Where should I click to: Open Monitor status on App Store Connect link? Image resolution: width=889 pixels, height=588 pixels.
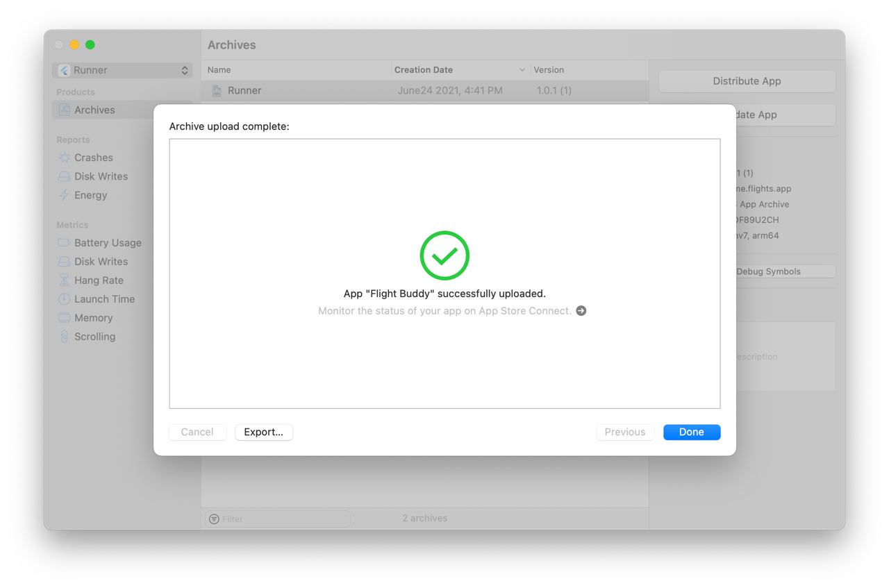pyautogui.click(x=444, y=311)
